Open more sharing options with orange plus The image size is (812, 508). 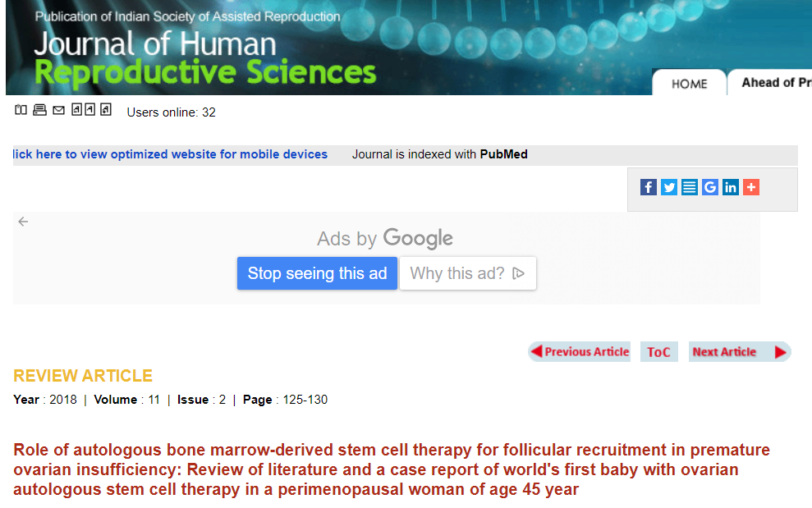[751, 187]
